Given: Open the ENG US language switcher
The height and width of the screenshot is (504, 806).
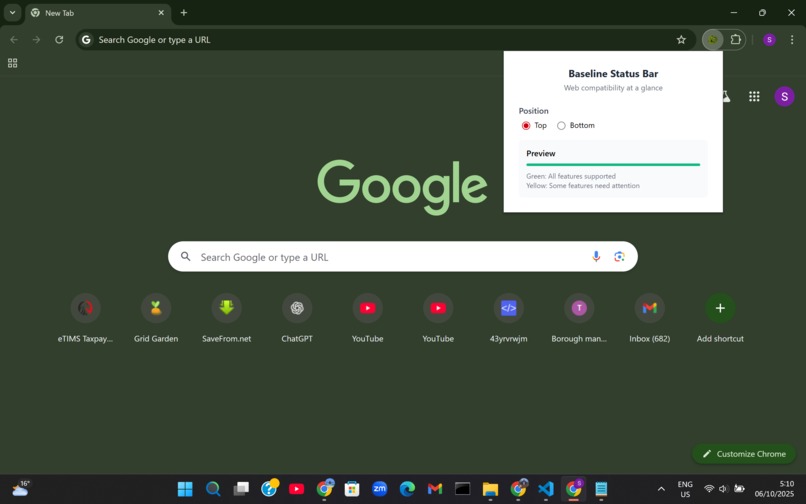Looking at the screenshot, I should pos(685,489).
